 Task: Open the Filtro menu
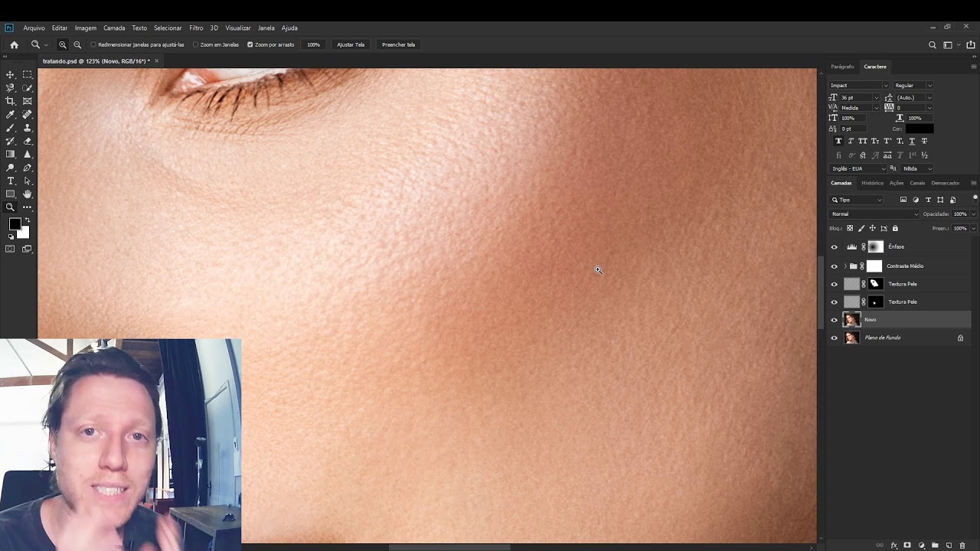[x=196, y=28]
